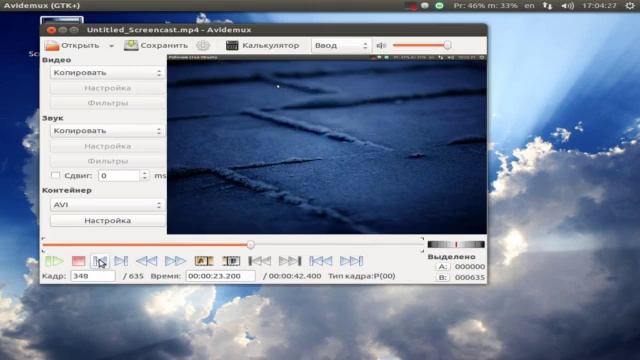Image resolution: width=640 pixels, height=360 pixels.
Task: Click the red recording tray icon
Action: tap(411, 6)
